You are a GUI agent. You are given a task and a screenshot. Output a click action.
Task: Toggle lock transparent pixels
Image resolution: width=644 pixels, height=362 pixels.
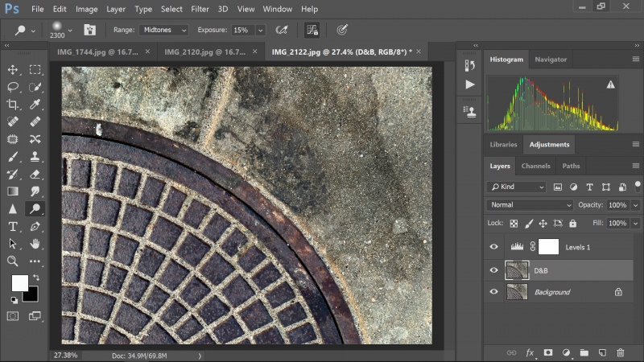514,224
